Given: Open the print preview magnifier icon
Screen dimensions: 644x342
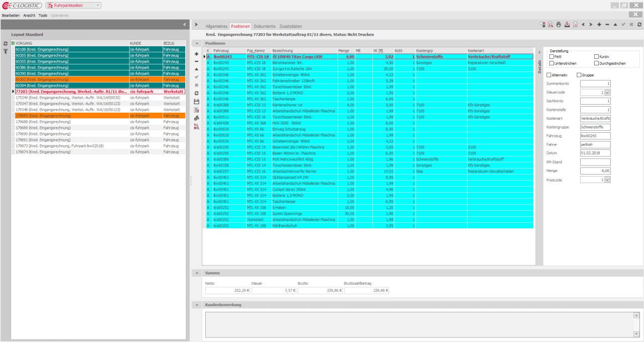Looking at the screenshot, I should (x=551, y=24).
